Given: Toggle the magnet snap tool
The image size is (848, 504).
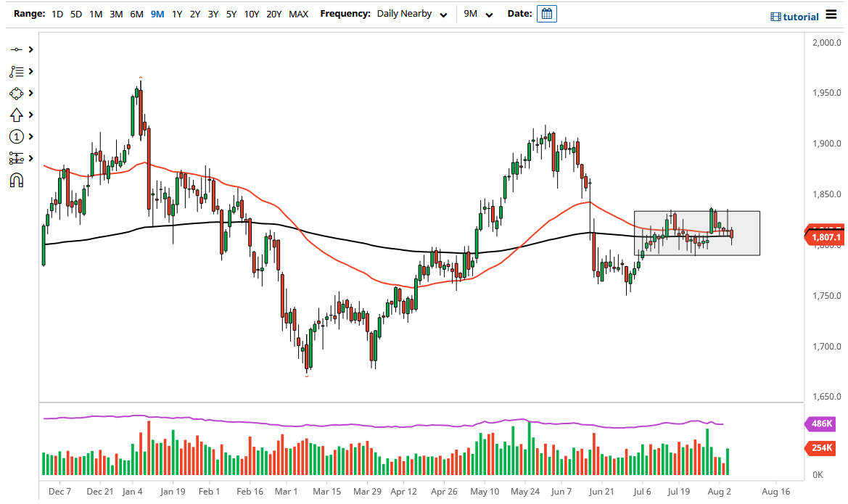Looking at the screenshot, I should click(x=16, y=180).
